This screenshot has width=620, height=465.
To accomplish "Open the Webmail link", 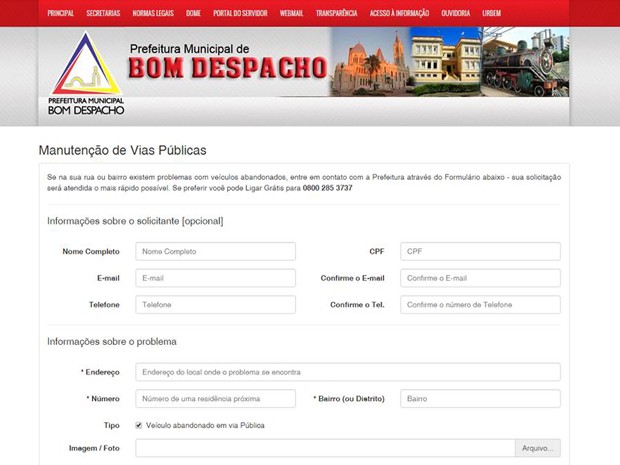I will point(292,13).
